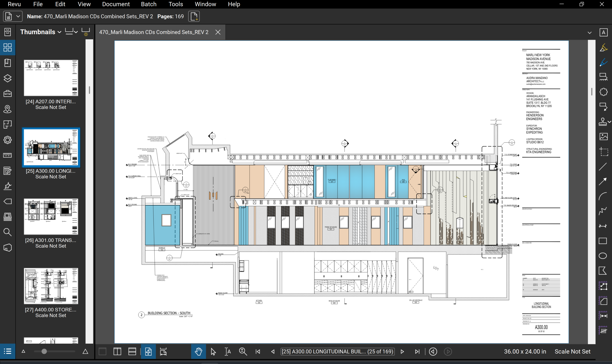The width and height of the screenshot is (612, 364).
Task: Select the Text Box tool
Action: (603, 32)
